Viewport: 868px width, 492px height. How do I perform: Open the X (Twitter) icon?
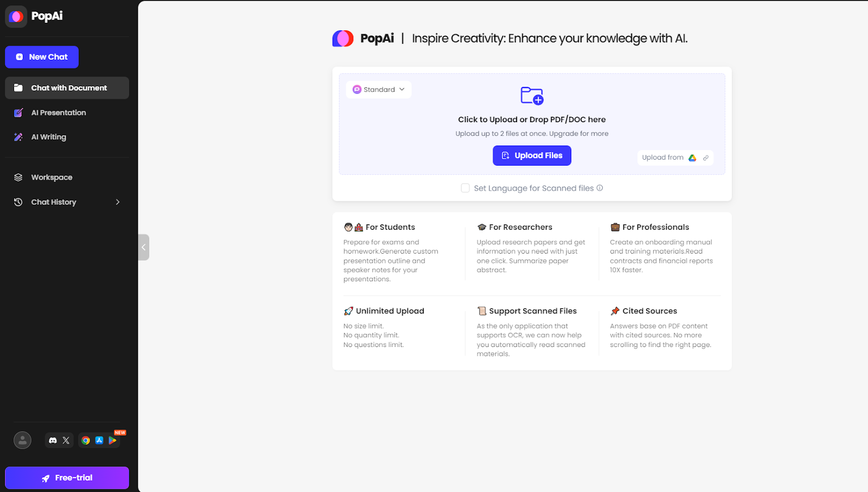click(66, 440)
